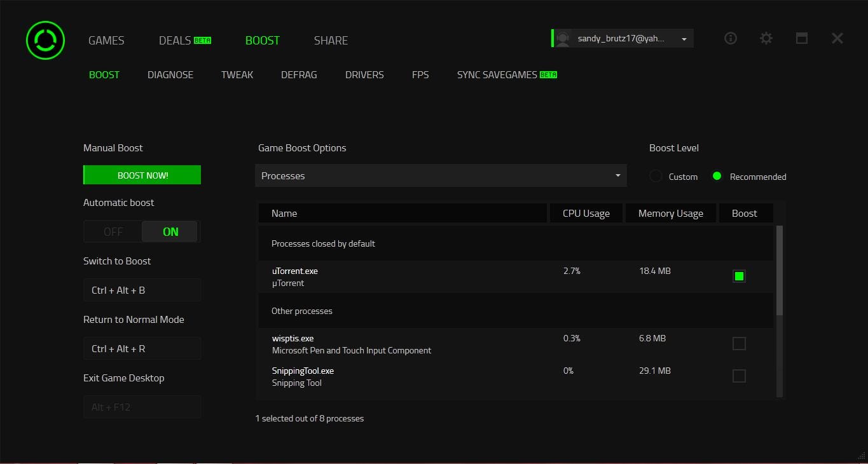Click the window resize grip corner
868x464 pixels.
pyautogui.click(x=862, y=454)
